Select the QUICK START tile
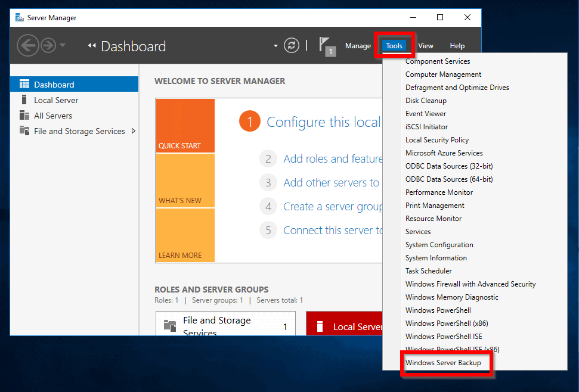Image resolution: width=579 pixels, height=392 pixels. tap(185, 126)
